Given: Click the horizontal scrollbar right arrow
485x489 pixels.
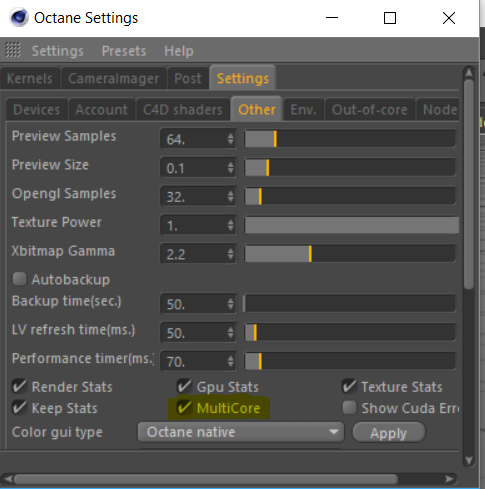Looking at the screenshot, I should point(449,479).
